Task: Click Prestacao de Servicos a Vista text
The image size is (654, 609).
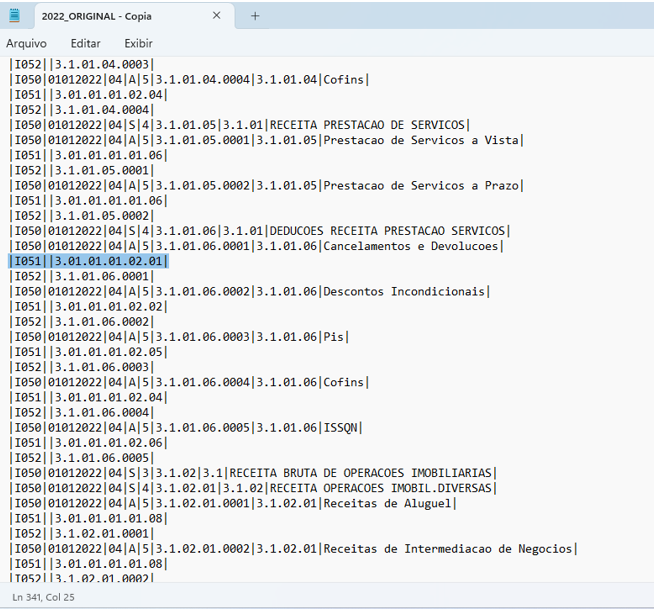Action: click(421, 140)
